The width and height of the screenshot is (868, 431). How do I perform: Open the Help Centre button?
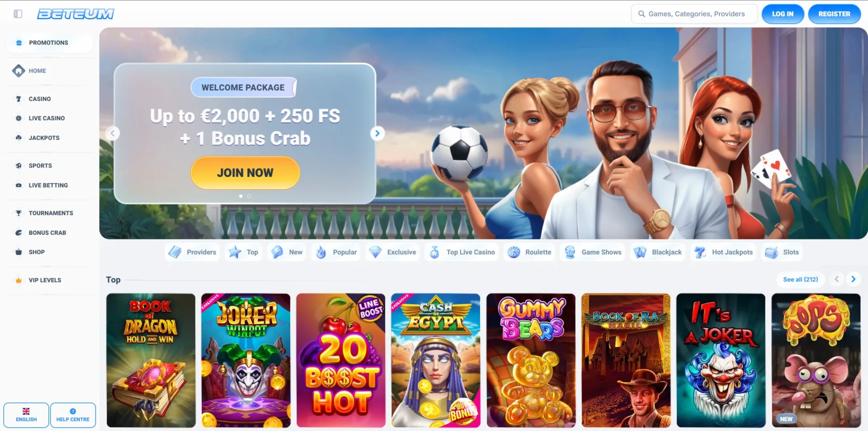tap(73, 415)
